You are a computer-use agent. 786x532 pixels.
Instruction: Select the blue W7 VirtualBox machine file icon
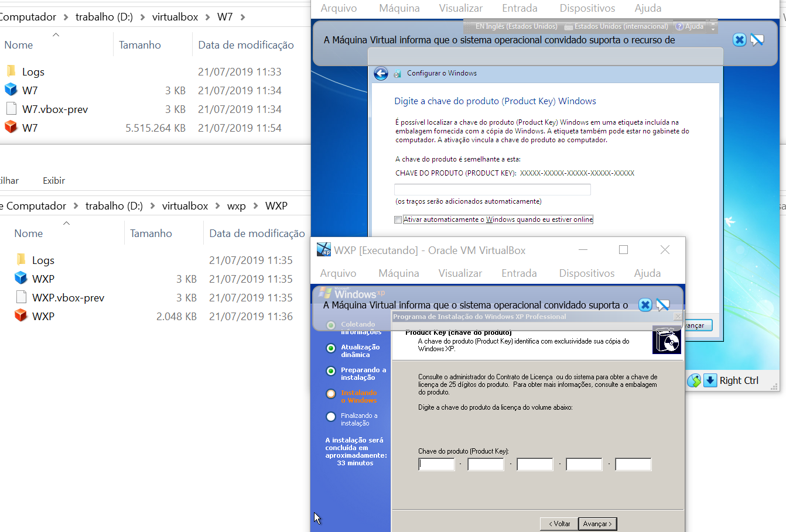click(11, 90)
